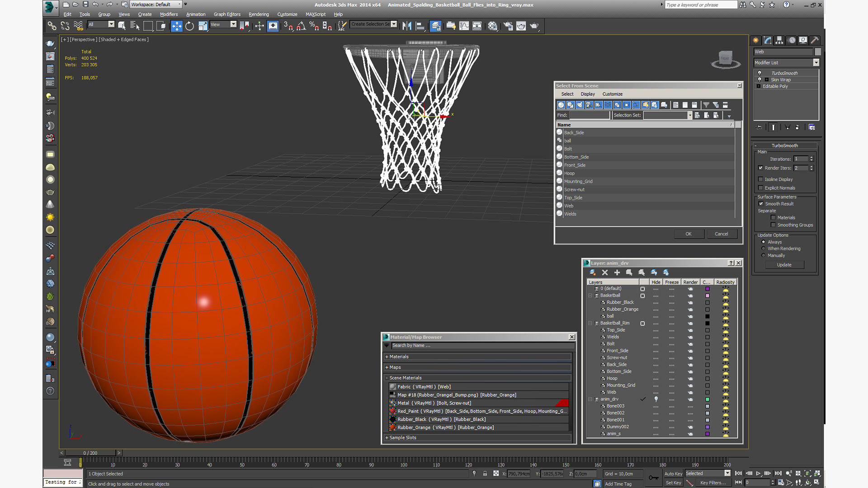868x488 pixels.
Task: Switch to Hierarchy command panel tab
Action: [779, 40]
